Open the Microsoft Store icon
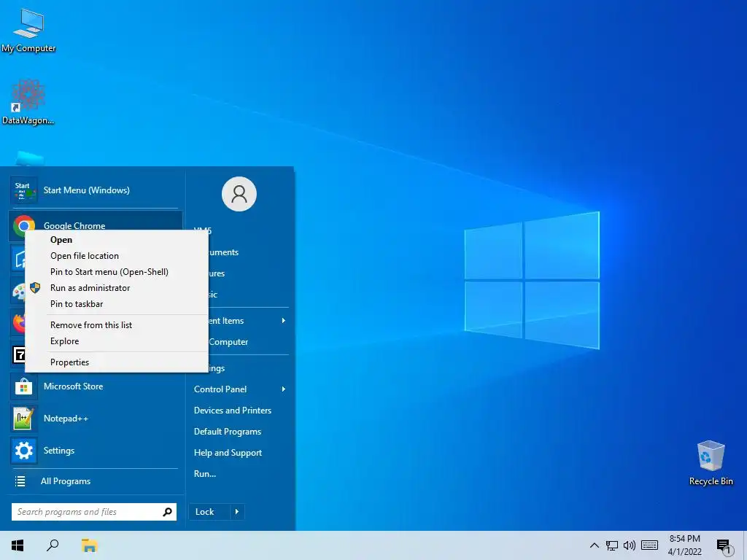 [x=24, y=386]
